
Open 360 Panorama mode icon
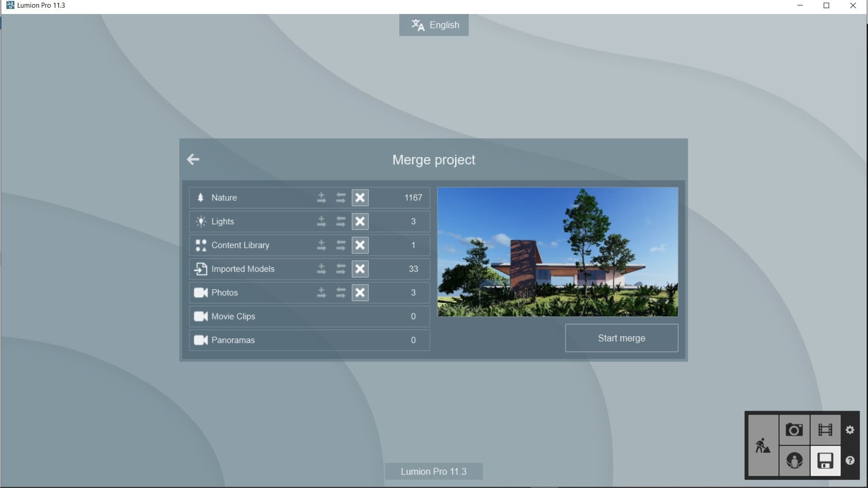coord(794,460)
